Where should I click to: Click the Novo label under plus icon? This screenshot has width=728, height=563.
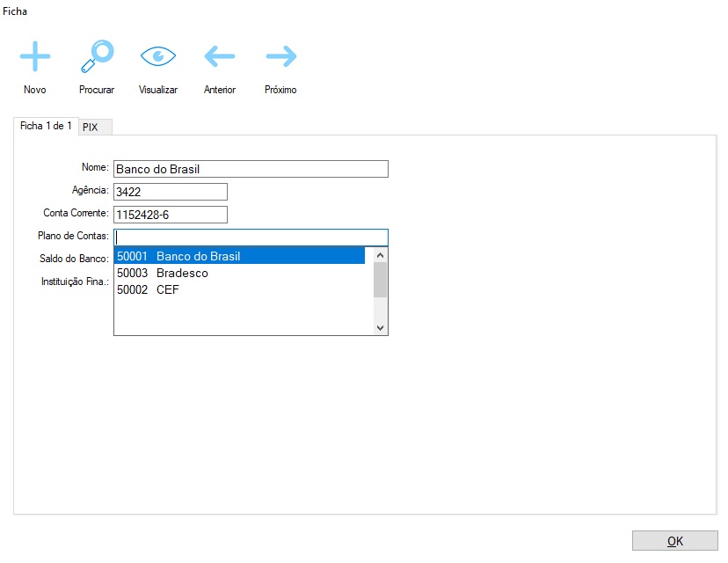[x=35, y=90]
